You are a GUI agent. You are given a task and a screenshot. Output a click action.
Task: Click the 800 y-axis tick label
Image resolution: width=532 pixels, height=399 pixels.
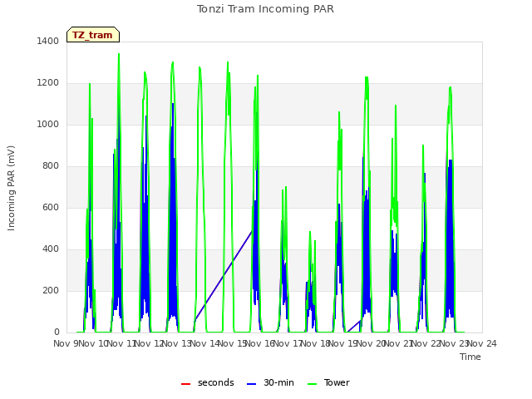pos(51,166)
